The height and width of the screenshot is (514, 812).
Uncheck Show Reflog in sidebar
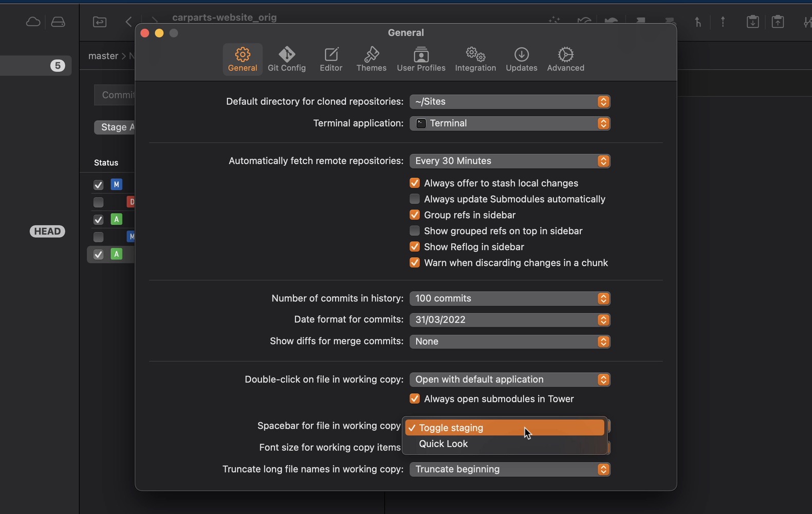pyautogui.click(x=415, y=247)
